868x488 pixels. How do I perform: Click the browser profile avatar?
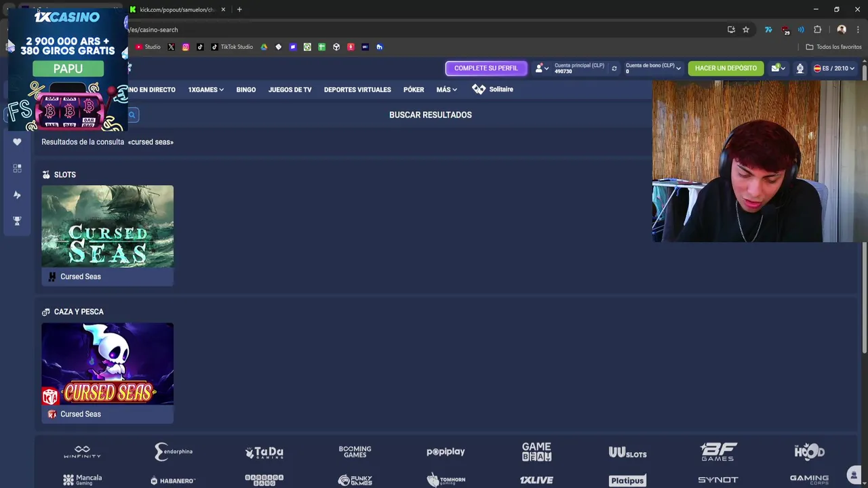click(842, 30)
